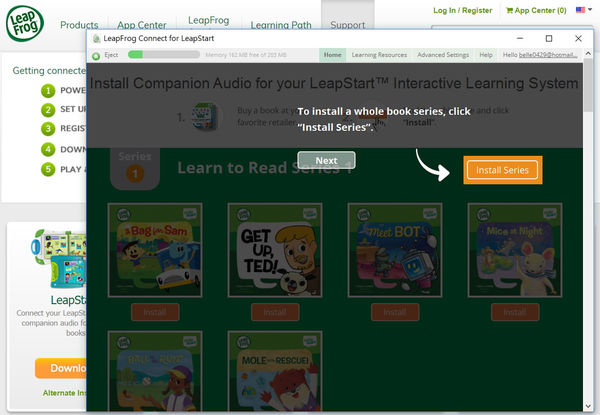Screen dimensions: 600x415
Task: Click the Eject device icon
Action: coord(96,54)
